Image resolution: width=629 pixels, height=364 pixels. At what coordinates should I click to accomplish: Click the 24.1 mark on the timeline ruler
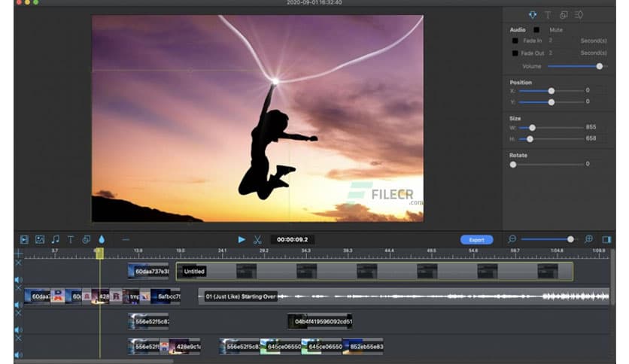coord(222,250)
